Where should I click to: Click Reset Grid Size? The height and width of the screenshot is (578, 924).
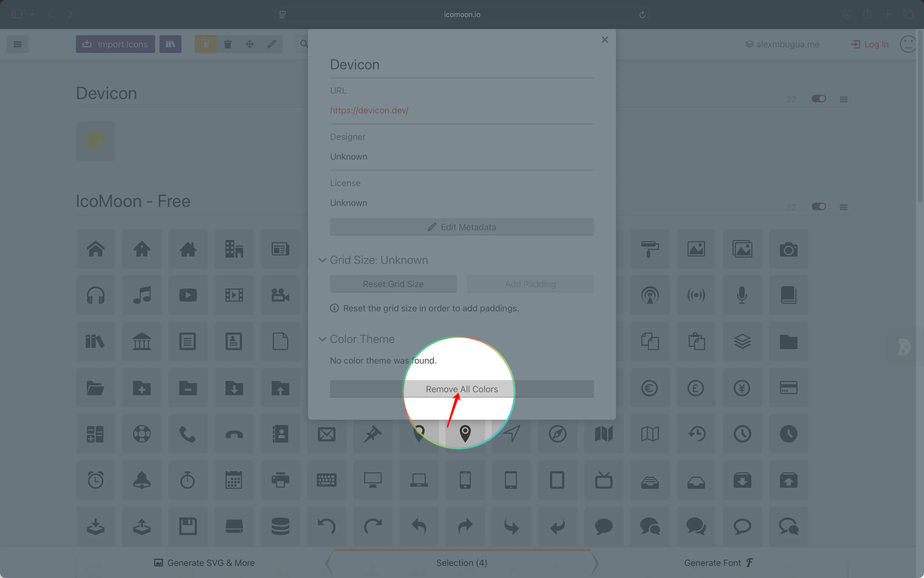tap(393, 284)
